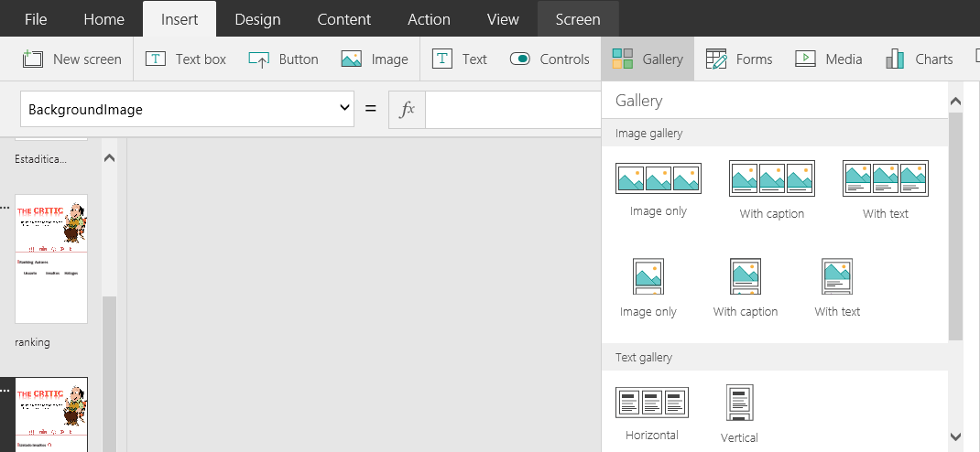
Task: Expand the Charts menu
Action: pos(920,59)
